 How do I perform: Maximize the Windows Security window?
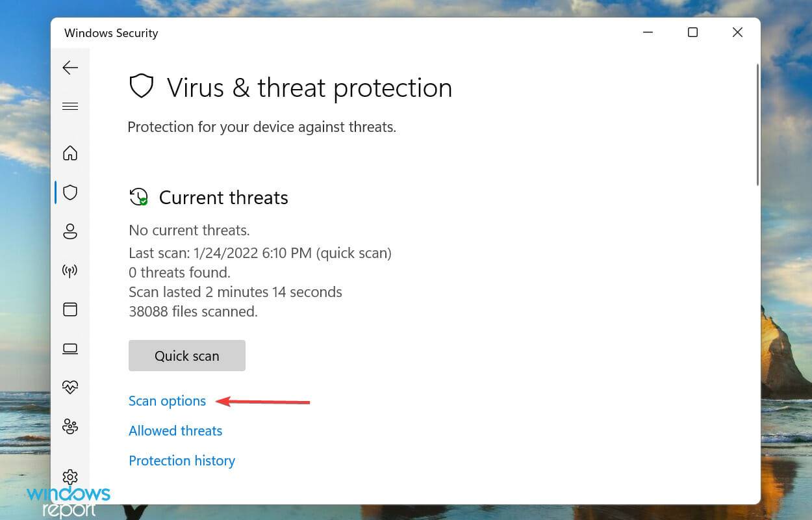[x=692, y=32]
